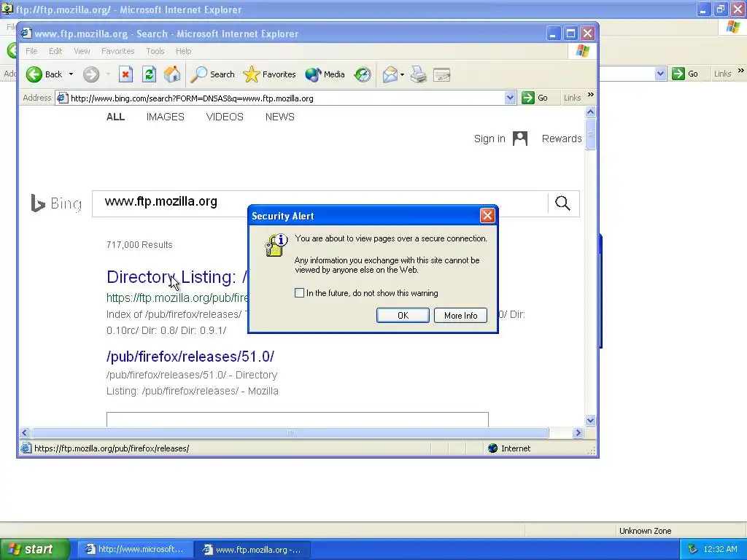Stop page loading with red X icon
The height and width of the screenshot is (560, 747).
click(x=125, y=74)
